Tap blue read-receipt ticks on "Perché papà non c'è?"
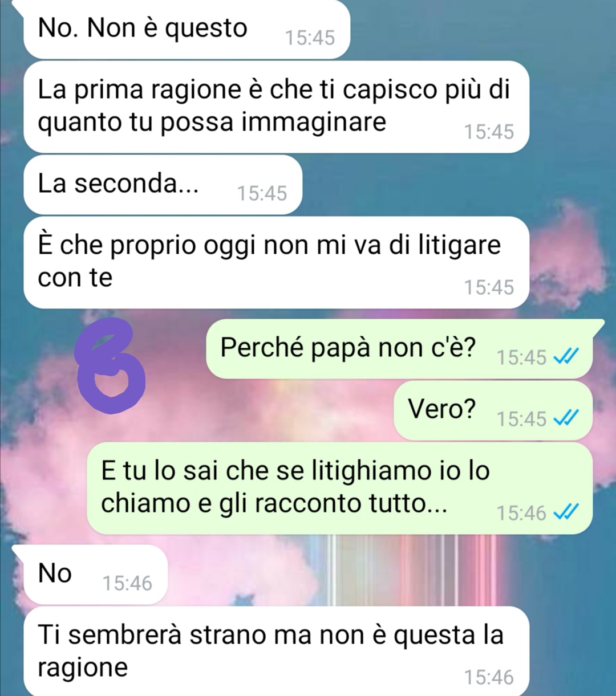The image size is (616, 696). point(566,357)
